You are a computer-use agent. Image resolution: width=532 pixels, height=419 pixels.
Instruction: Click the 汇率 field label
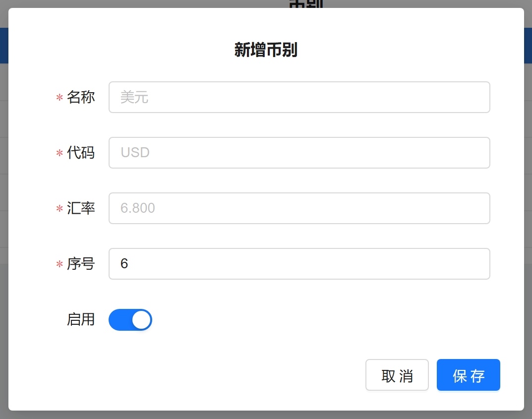click(81, 208)
